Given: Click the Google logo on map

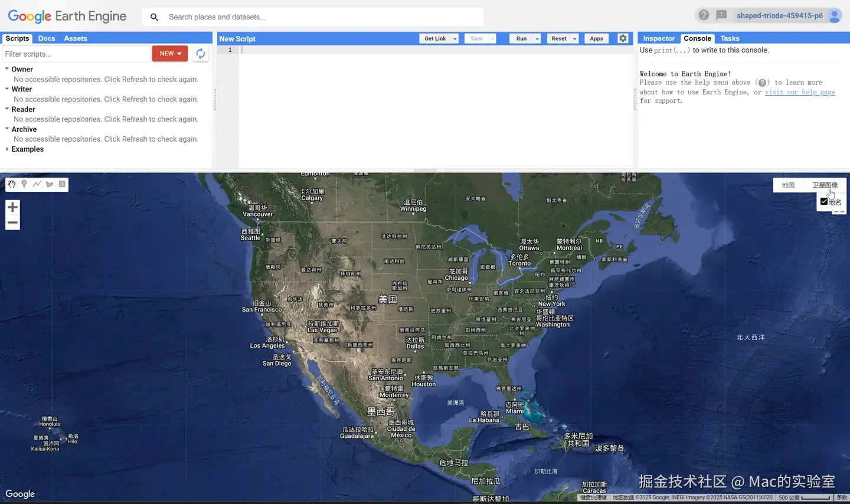Looking at the screenshot, I should point(20,494).
